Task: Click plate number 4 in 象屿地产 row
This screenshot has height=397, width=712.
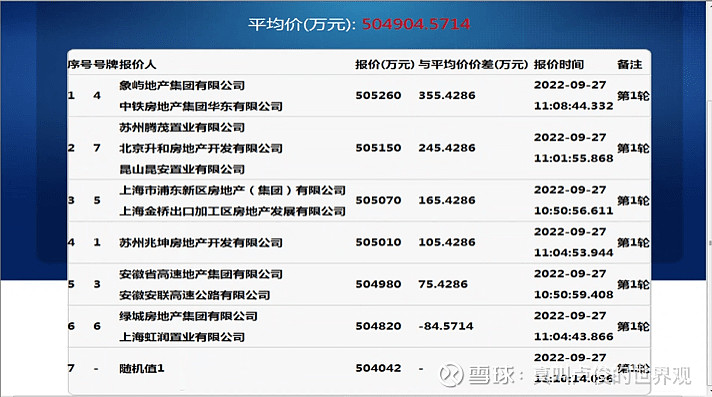Action: pos(97,95)
